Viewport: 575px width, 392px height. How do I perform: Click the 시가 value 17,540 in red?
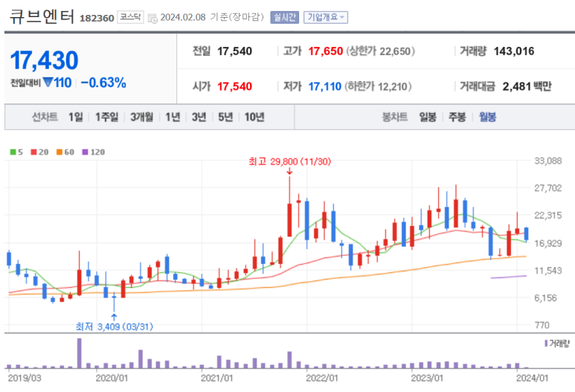click(234, 86)
